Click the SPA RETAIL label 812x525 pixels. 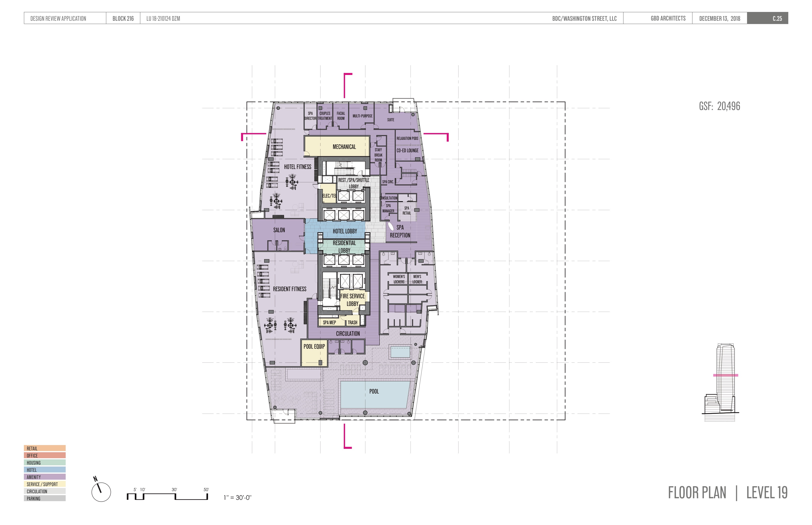407,211
